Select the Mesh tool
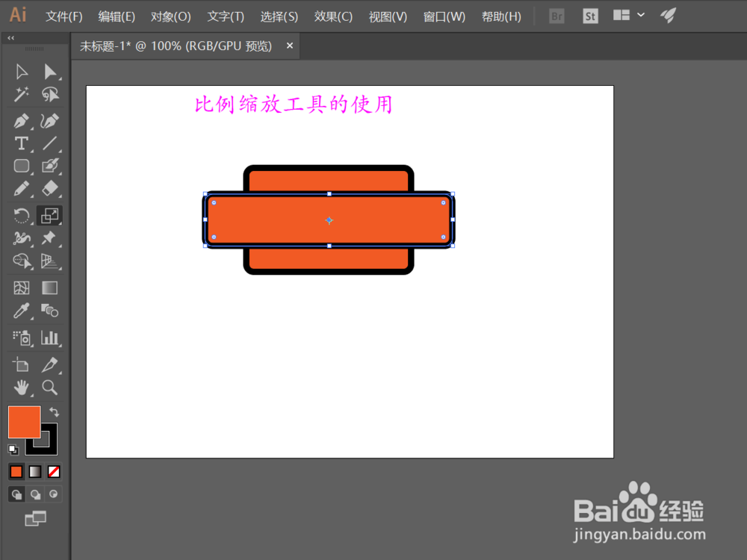This screenshot has width=747, height=560. pos(22,288)
